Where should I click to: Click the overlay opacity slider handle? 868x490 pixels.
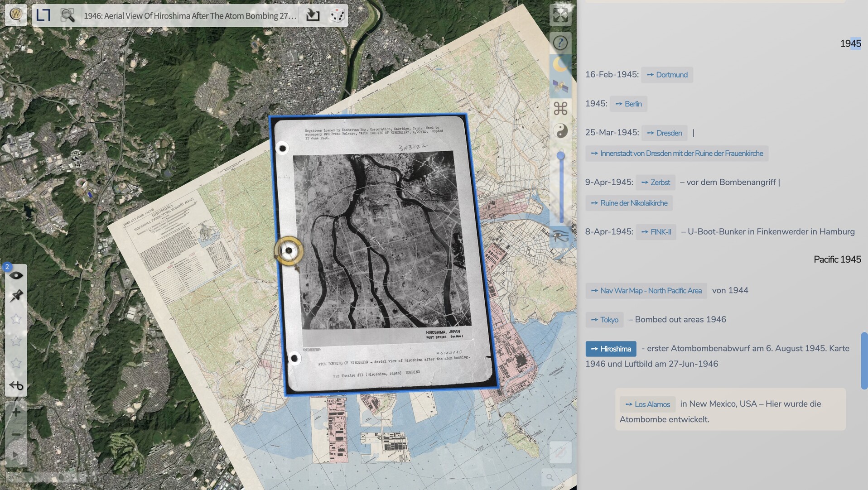pos(561,156)
